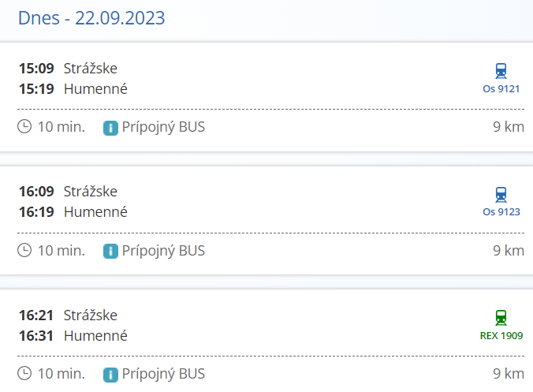This screenshot has height=392, width=533.
Task: Click the blue train icon for Os 9123
Action: tap(501, 194)
